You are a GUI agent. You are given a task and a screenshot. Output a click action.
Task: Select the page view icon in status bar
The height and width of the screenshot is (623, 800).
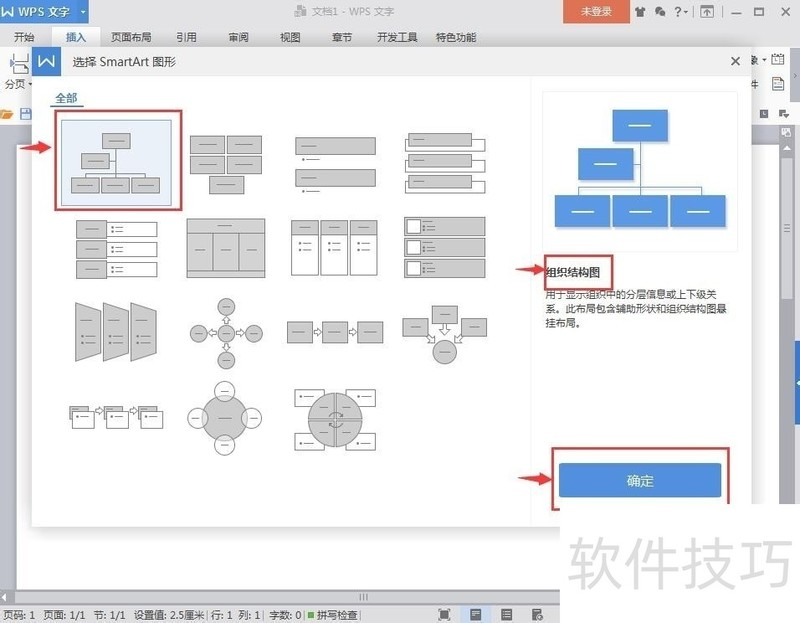(x=475, y=613)
